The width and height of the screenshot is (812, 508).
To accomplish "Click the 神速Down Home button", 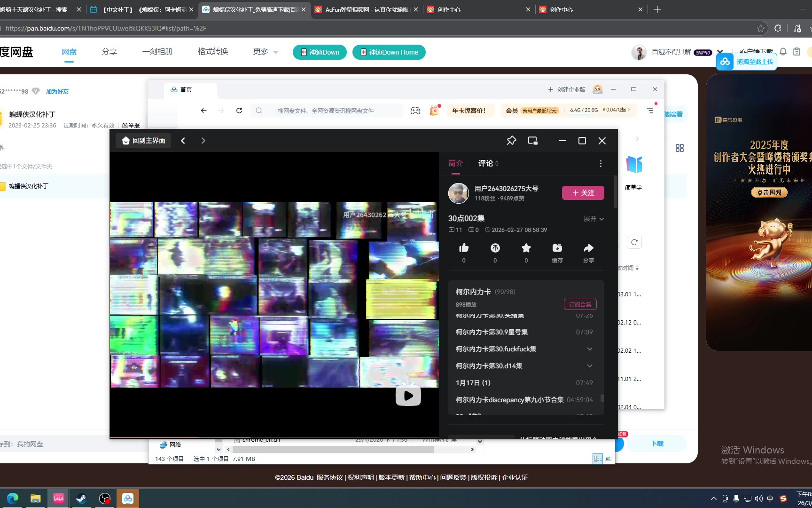I will point(389,52).
